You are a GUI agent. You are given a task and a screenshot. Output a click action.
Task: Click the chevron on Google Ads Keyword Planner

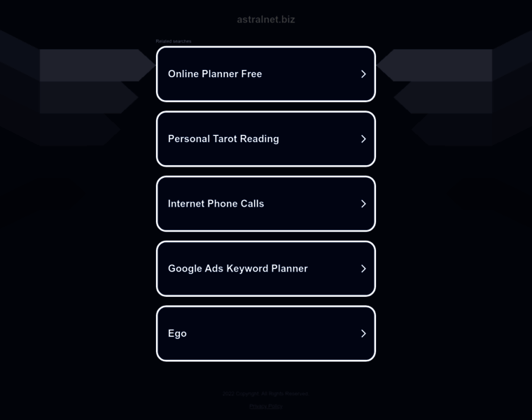tap(363, 269)
